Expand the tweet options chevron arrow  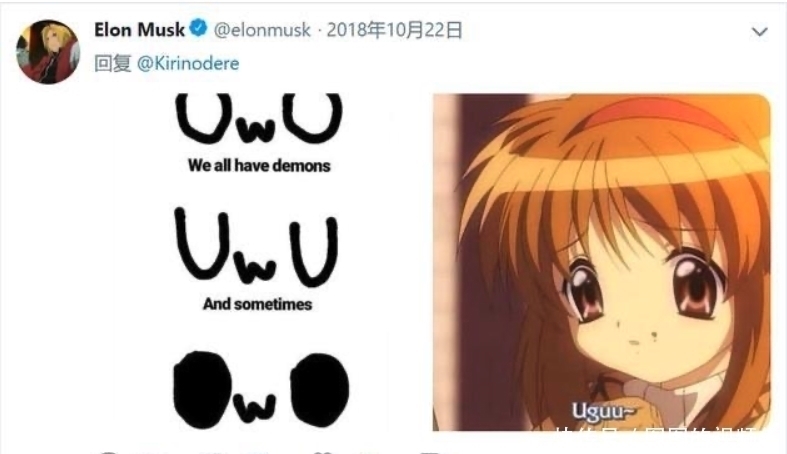pyautogui.click(x=759, y=32)
